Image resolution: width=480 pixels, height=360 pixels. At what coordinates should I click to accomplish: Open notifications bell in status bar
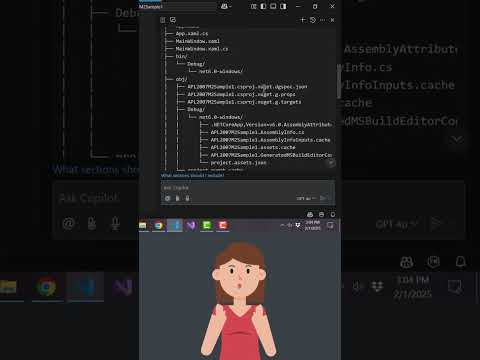333,215
